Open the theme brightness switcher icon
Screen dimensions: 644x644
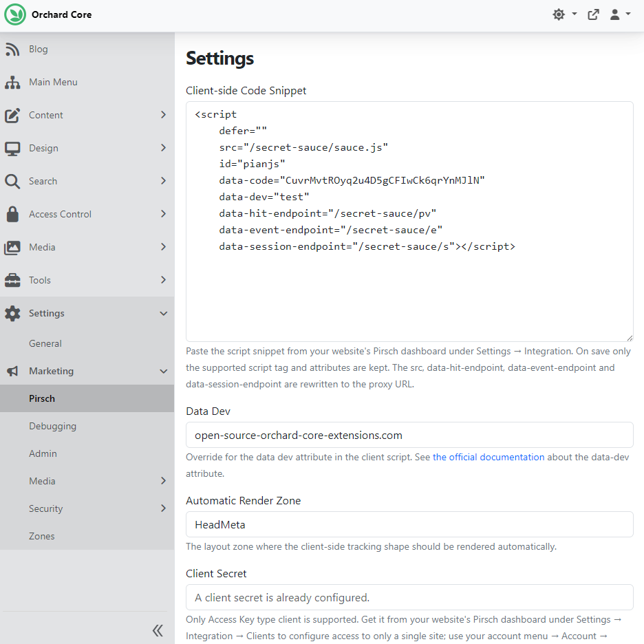pyautogui.click(x=559, y=14)
